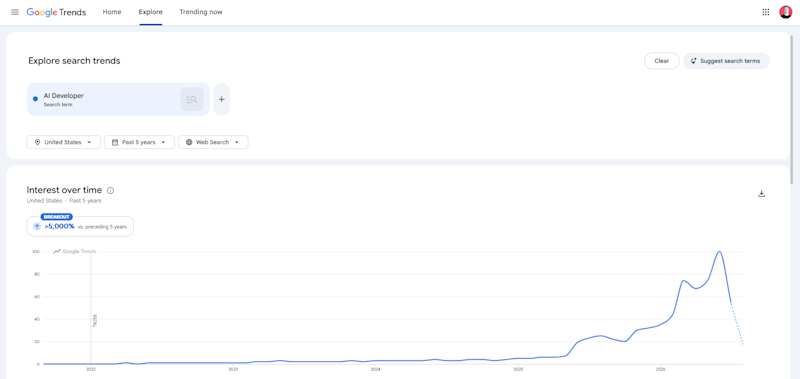The width and height of the screenshot is (800, 379).
Task: Open the Past 5 years time range dropdown
Action: coord(139,142)
